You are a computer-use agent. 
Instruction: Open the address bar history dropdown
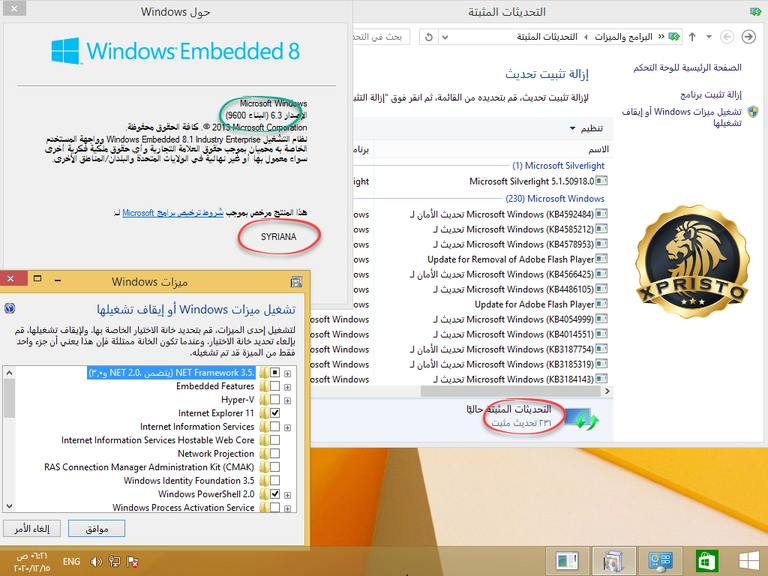pos(445,37)
